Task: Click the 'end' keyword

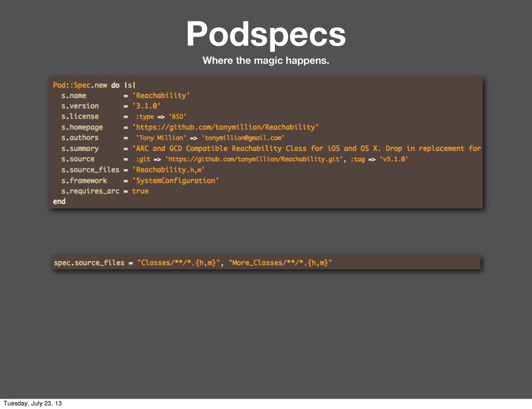Action: [x=59, y=201]
